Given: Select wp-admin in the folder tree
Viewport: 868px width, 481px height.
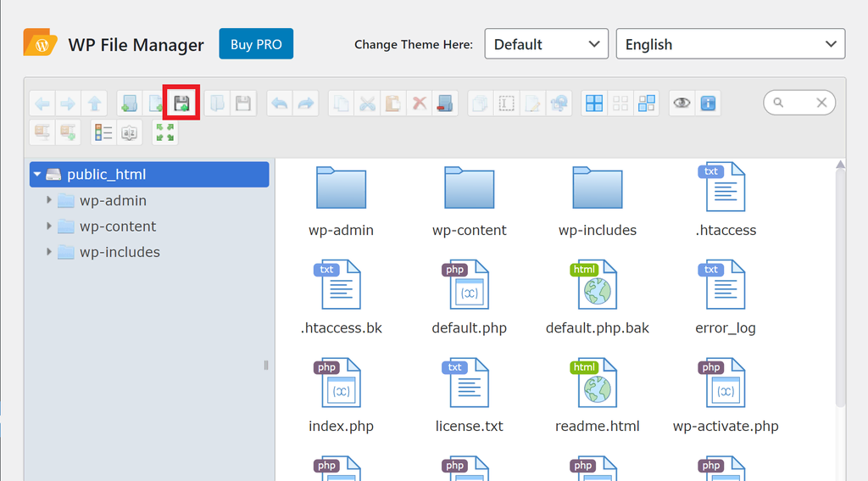Looking at the screenshot, I should coord(113,201).
